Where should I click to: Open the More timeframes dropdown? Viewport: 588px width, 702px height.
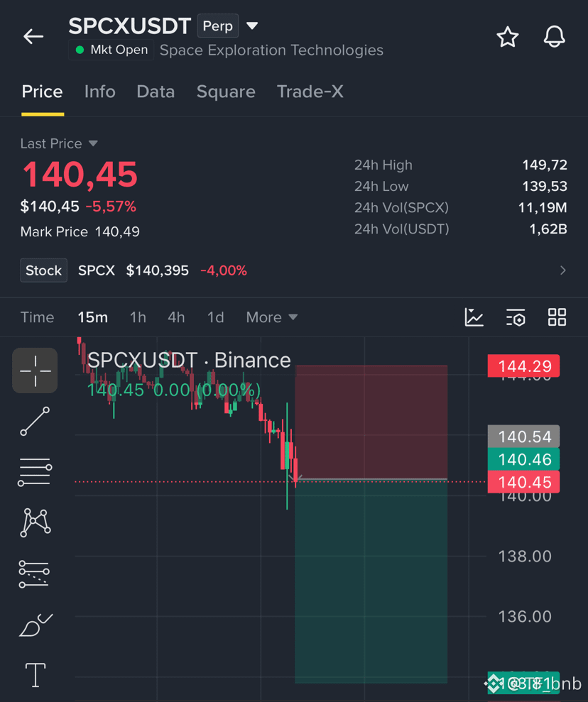(271, 317)
